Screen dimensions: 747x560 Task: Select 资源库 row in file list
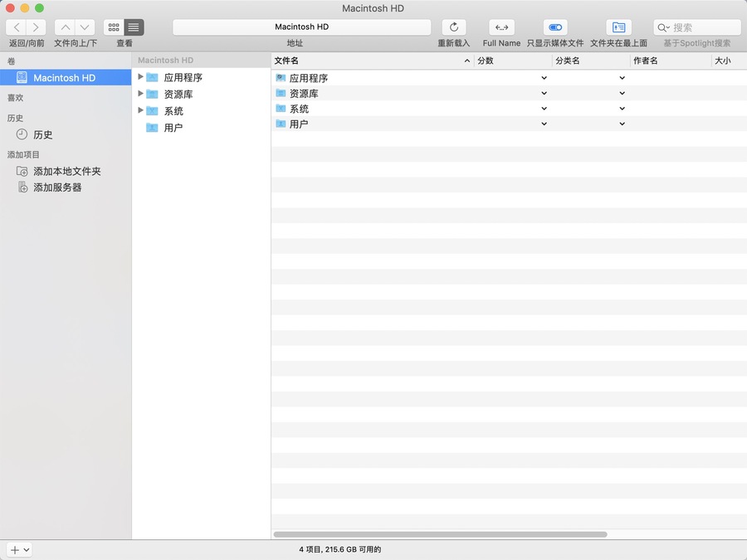[510, 93]
